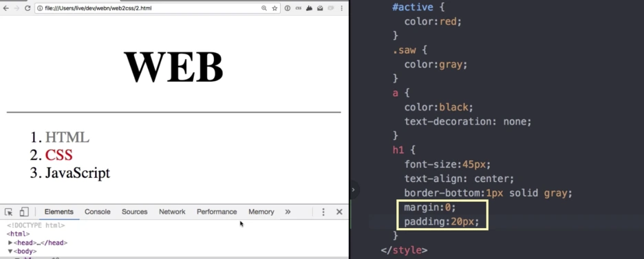Click the WEB heading
The width and height of the screenshot is (644, 259).
click(x=173, y=67)
